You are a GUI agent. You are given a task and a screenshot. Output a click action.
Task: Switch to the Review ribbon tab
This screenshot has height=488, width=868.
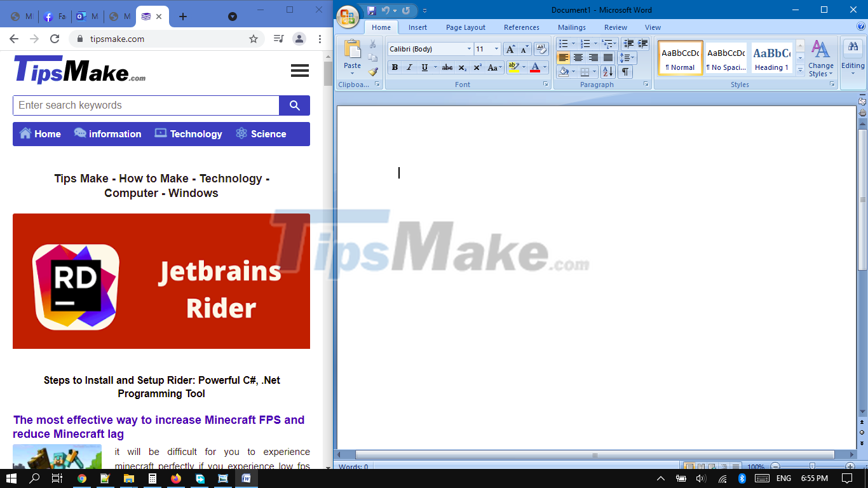pos(615,27)
